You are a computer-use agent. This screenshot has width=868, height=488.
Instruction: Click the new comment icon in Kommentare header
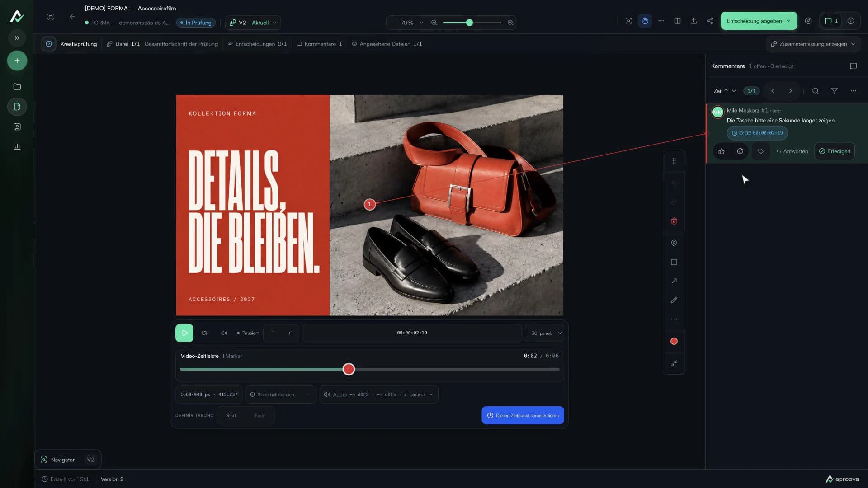(x=853, y=66)
